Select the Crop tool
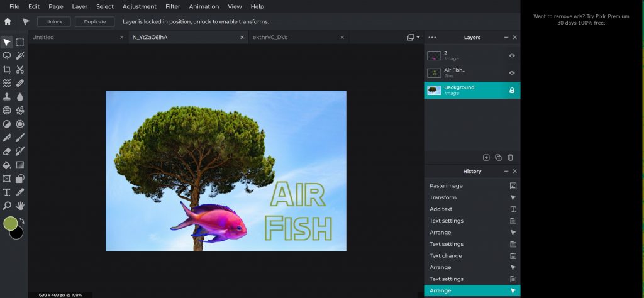The image size is (644, 298). pos(7,70)
